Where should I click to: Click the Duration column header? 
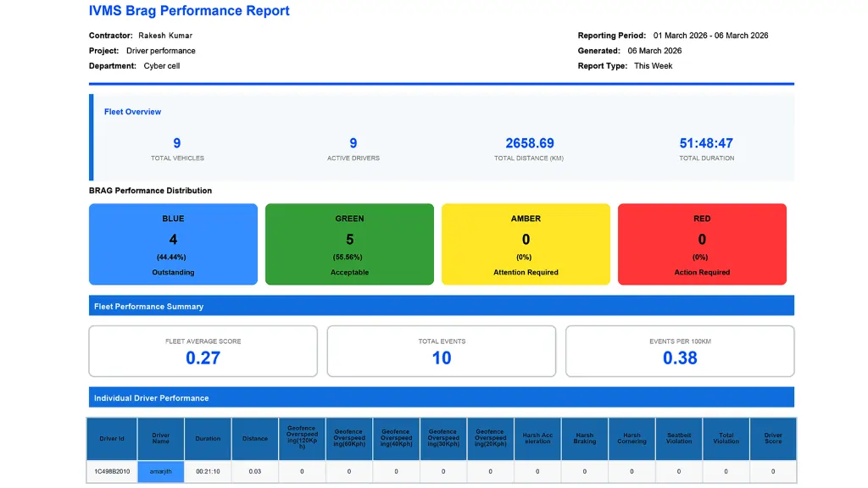(x=208, y=439)
